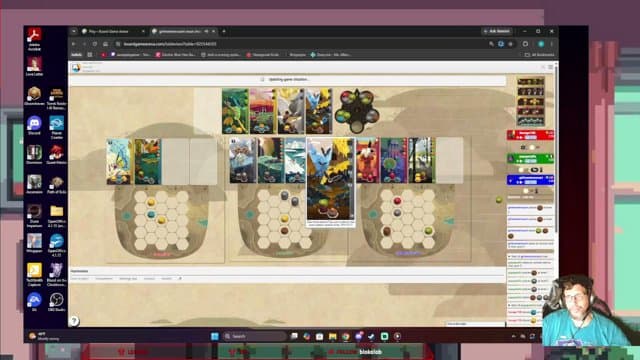Open the red player panel
Viewport: 640px width, 360px height.
tap(530, 135)
